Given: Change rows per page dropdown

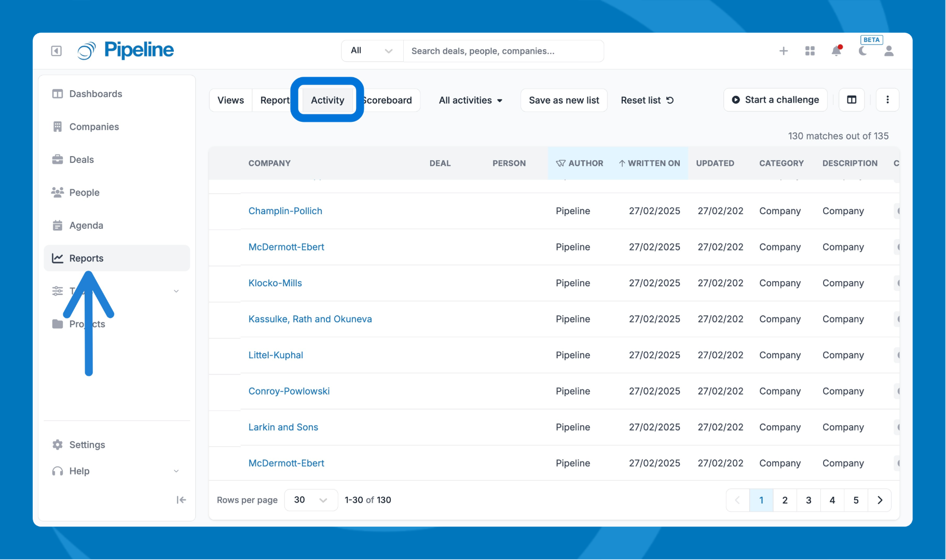Looking at the screenshot, I should [311, 500].
